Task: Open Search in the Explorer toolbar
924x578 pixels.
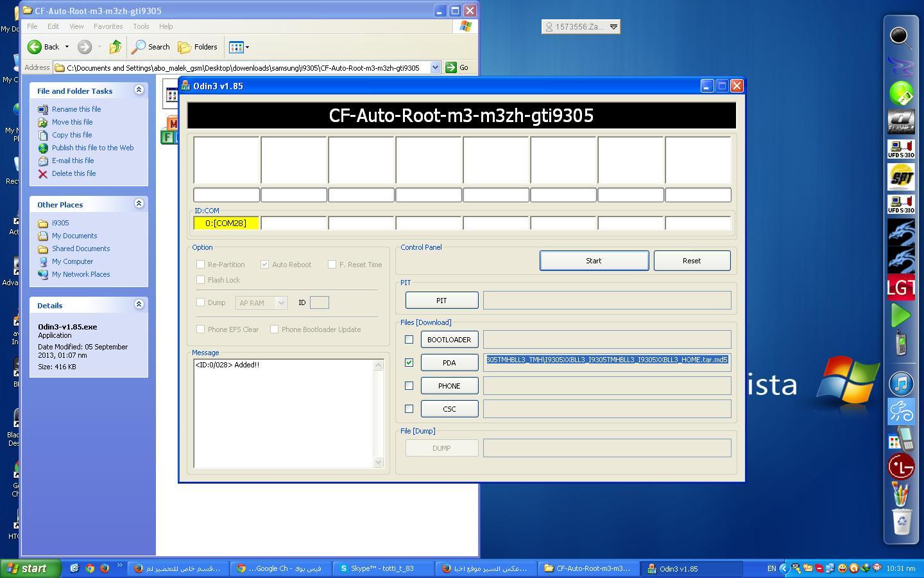Action: 151,47
